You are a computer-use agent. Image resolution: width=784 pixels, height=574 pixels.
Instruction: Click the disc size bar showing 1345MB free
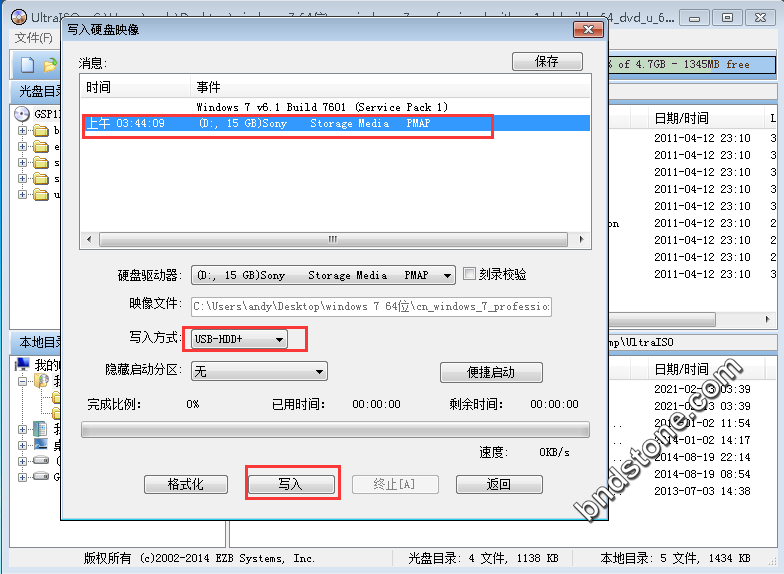pos(692,64)
